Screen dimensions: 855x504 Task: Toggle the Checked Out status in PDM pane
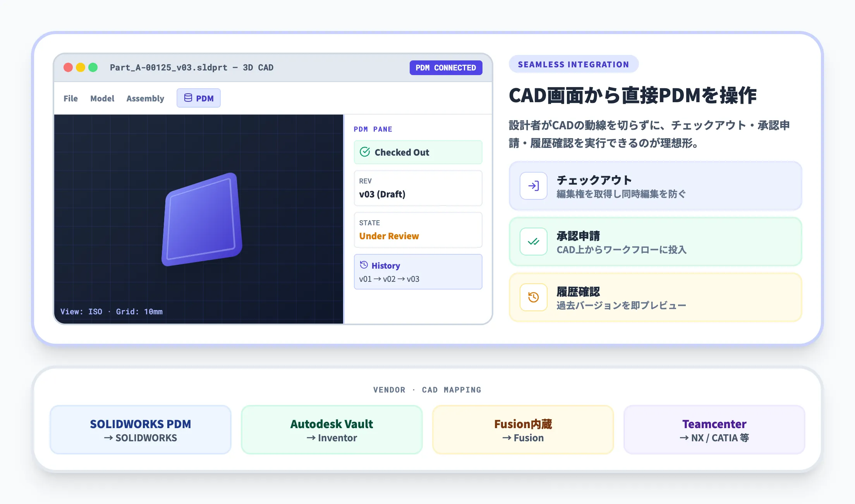(x=418, y=152)
